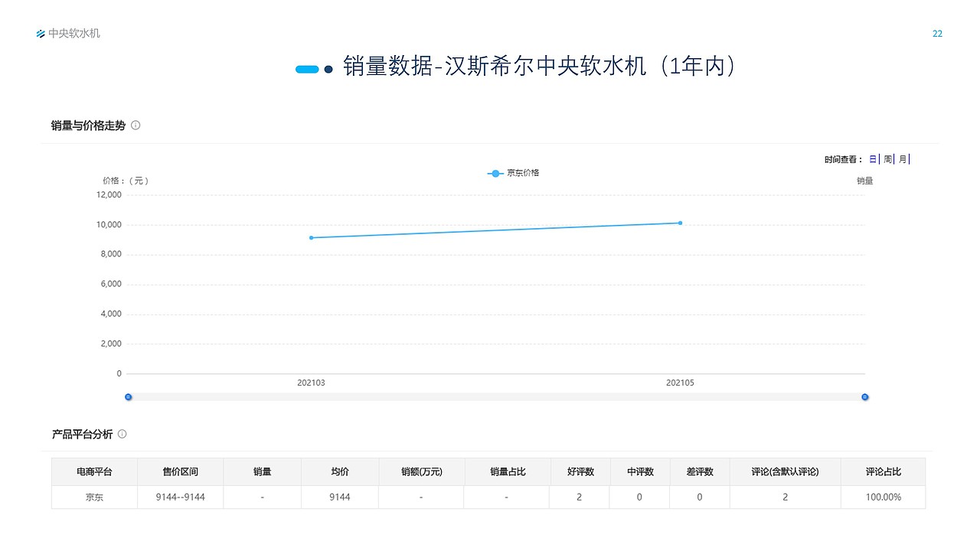Click the 202103 x-axis label
Viewport: 980px width, 551px height.
(311, 383)
